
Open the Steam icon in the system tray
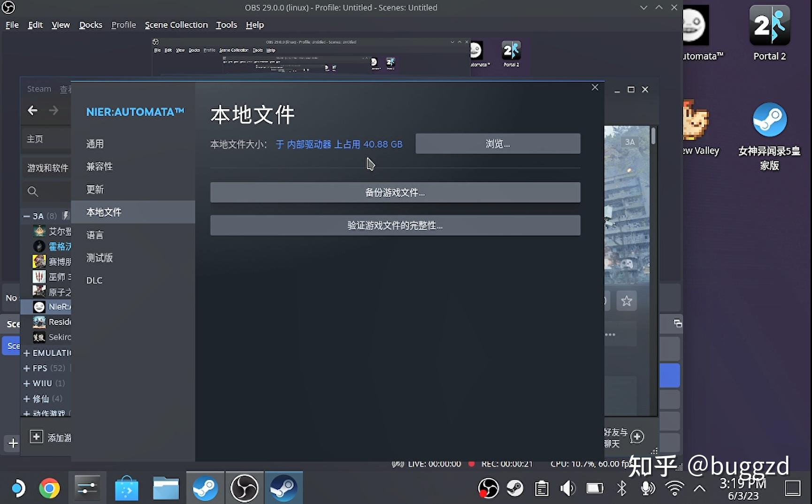(515, 488)
